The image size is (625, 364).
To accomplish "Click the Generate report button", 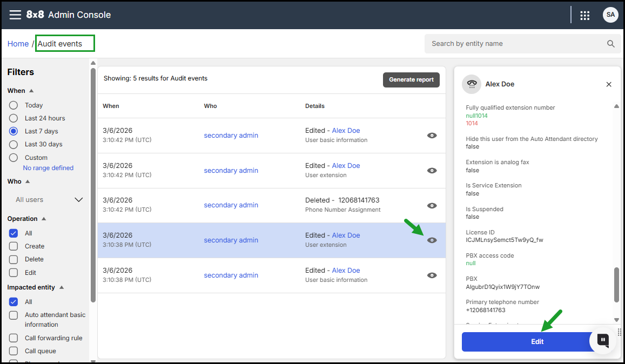I will coord(411,79).
